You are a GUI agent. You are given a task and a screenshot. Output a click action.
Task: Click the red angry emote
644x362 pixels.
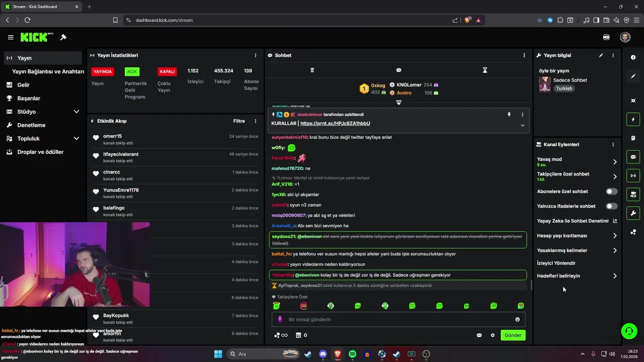[x=303, y=305]
